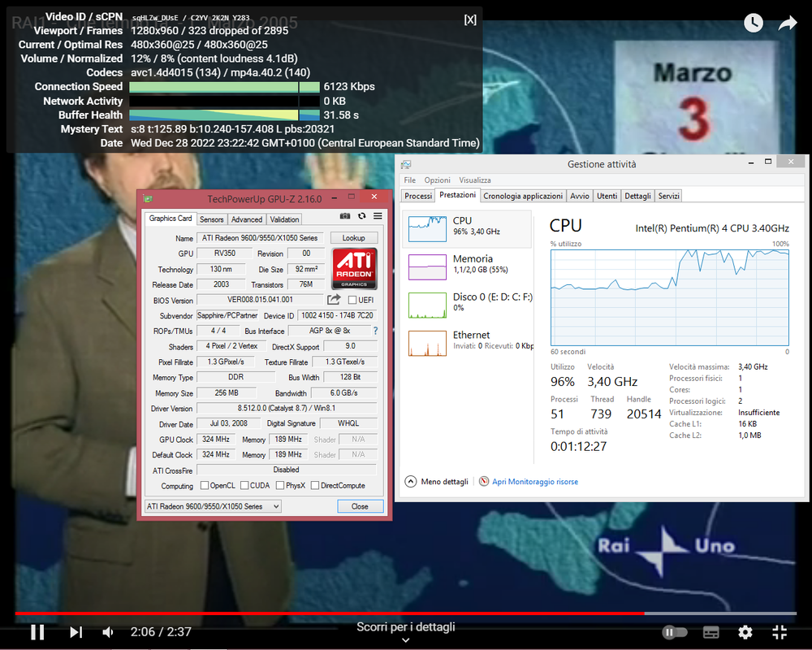The image size is (812, 650).
Task: Click the Lookup button in GPU-Z
Action: tap(354, 237)
